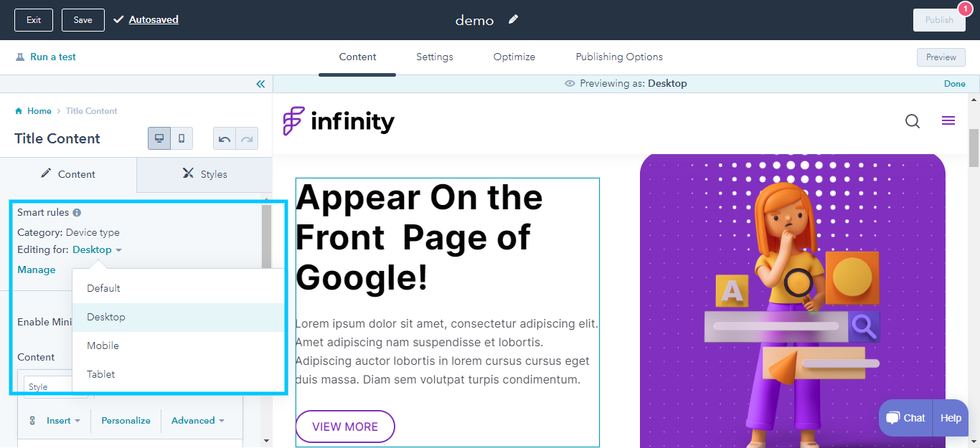Click the Manage smart rules link
This screenshot has height=448, width=980.
click(37, 270)
